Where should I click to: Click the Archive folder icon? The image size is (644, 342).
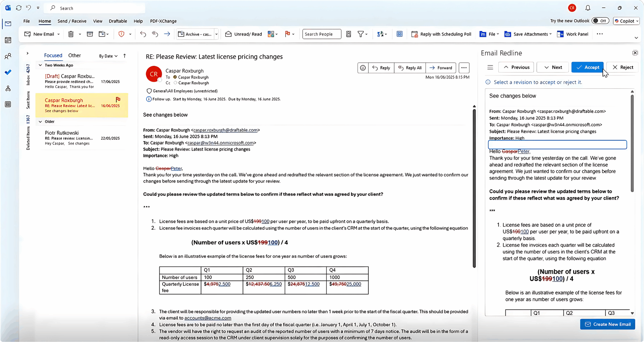pos(90,34)
